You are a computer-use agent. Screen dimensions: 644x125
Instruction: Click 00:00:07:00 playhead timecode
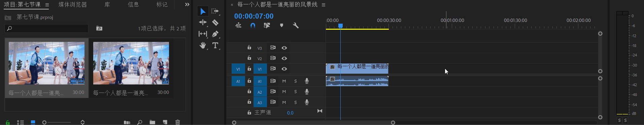pos(254,16)
